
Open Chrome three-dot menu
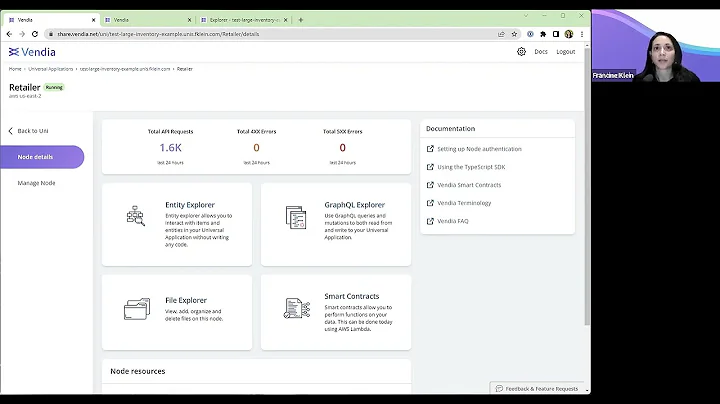coord(582,34)
